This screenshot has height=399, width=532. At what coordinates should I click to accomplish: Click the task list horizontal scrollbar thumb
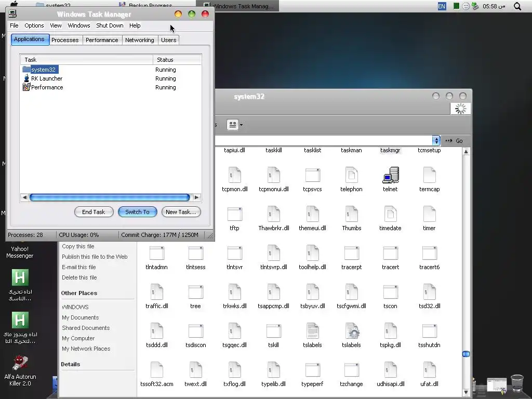110,197
